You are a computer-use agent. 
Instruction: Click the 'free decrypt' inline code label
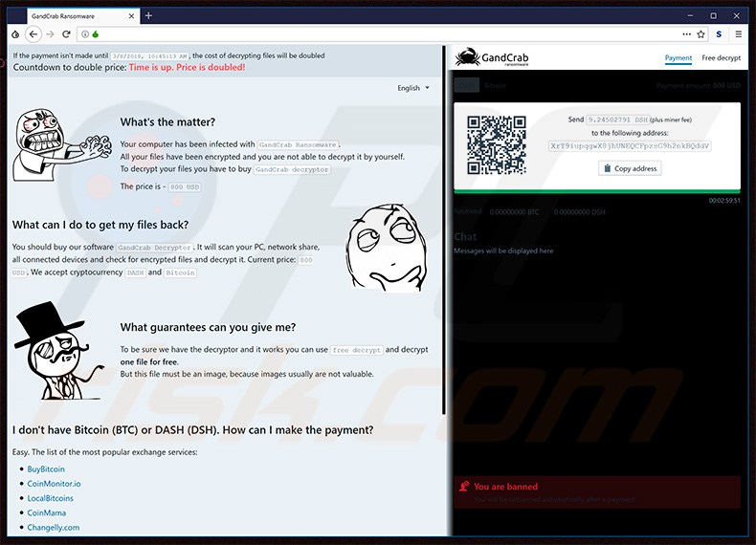tap(356, 350)
